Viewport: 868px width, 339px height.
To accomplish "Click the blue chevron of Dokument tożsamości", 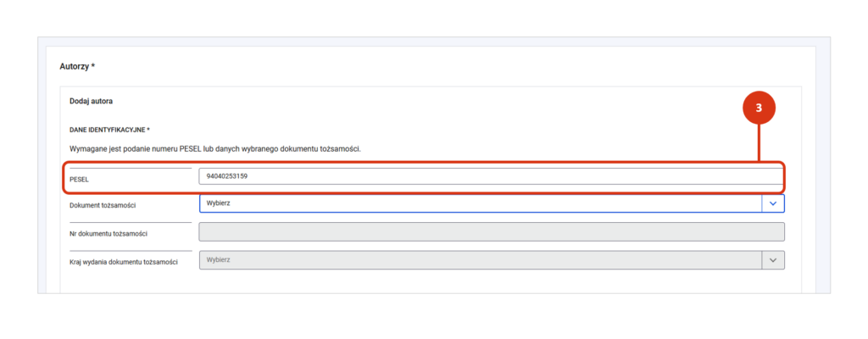I will tap(773, 203).
